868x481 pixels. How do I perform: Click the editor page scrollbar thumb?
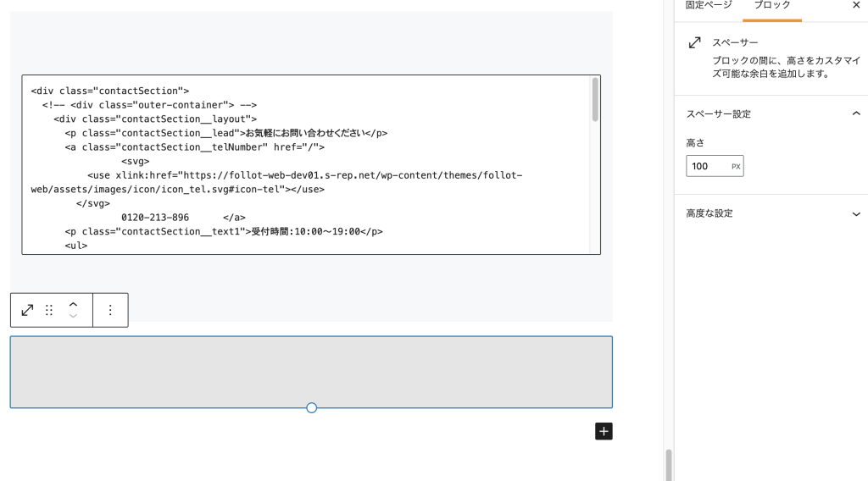point(668,464)
